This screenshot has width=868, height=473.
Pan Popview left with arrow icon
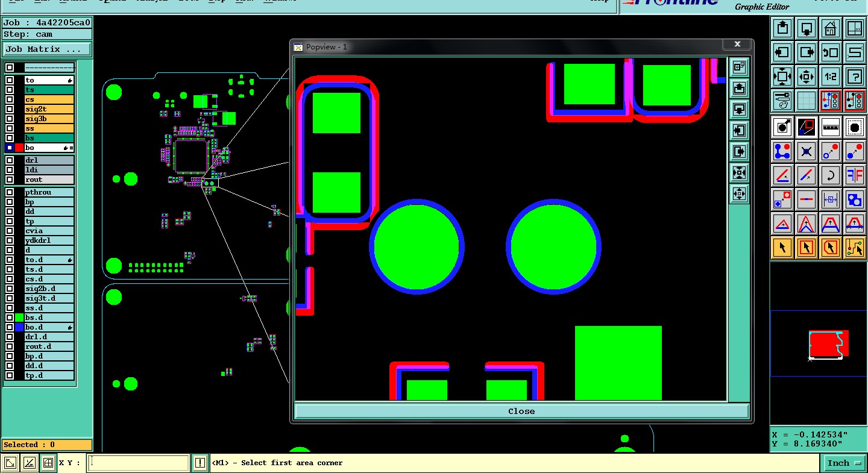pyautogui.click(x=739, y=131)
